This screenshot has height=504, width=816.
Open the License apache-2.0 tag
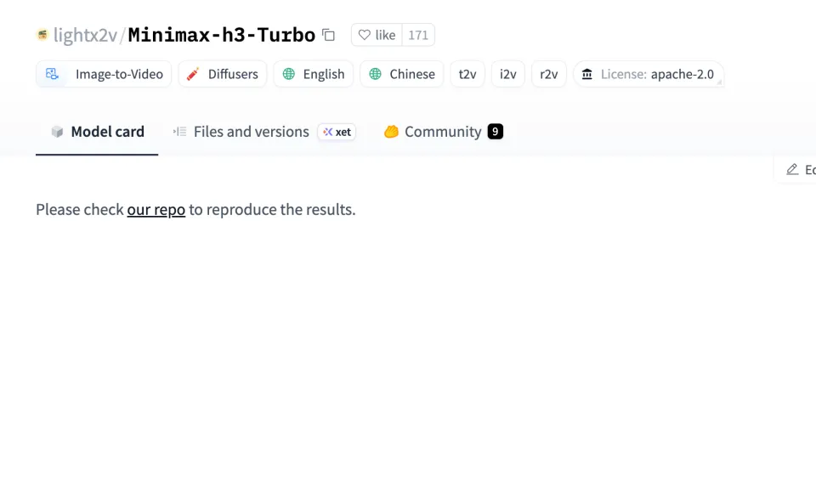point(649,74)
